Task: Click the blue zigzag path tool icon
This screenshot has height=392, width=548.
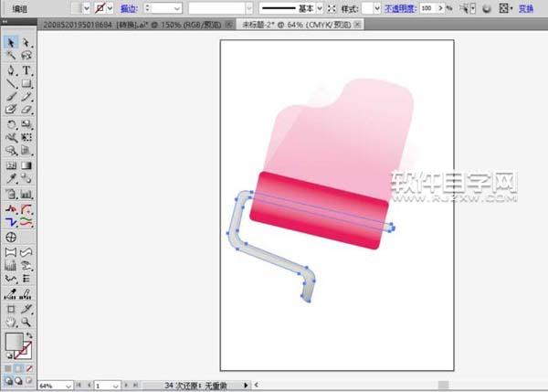Action: [11, 222]
